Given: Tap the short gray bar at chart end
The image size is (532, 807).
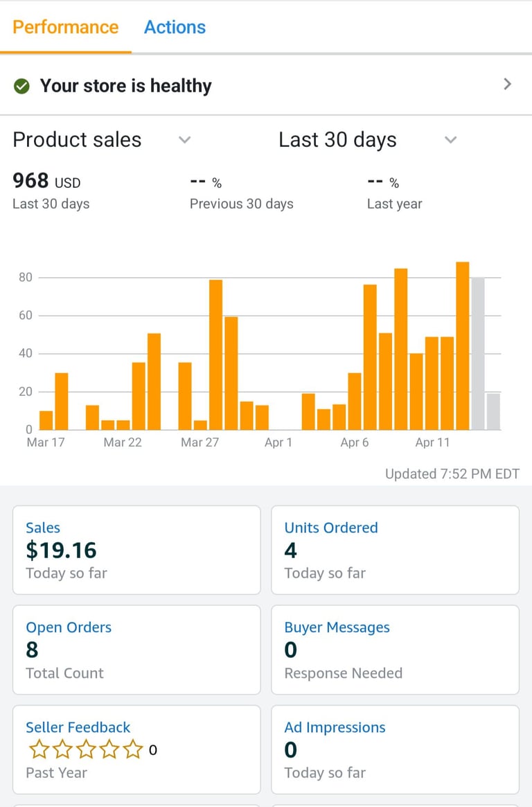Looking at the screenshot, I should tap(493, 412).
